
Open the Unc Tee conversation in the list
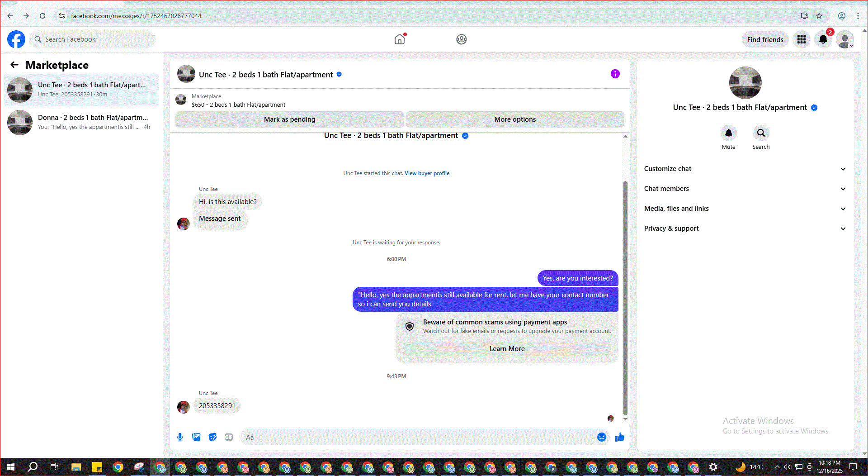click(81, 90)
